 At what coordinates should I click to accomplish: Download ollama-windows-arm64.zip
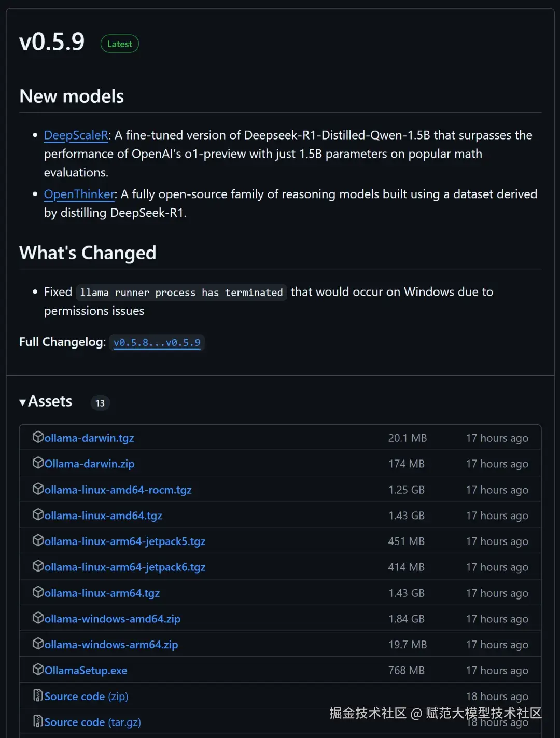(111, 645)
